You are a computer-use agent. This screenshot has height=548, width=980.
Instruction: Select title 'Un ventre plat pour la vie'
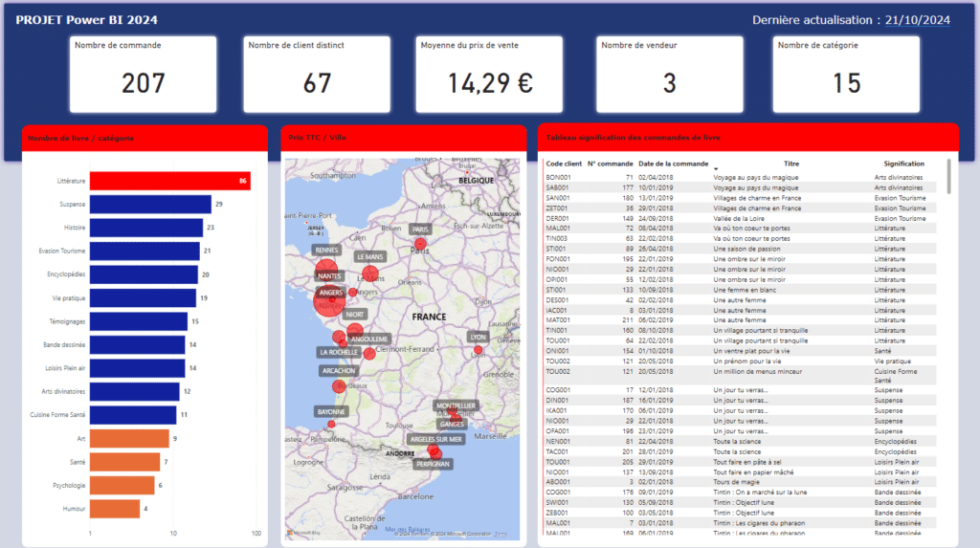(751, 351)
